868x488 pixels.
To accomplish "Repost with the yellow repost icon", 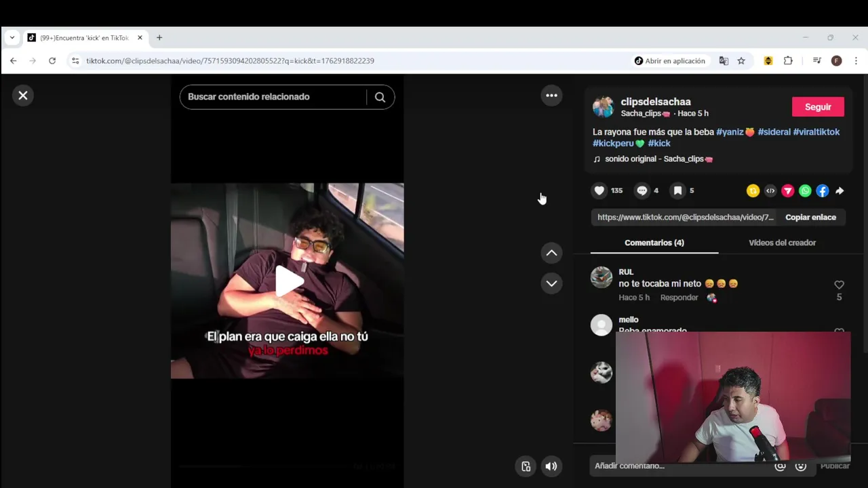I will 753,191.
